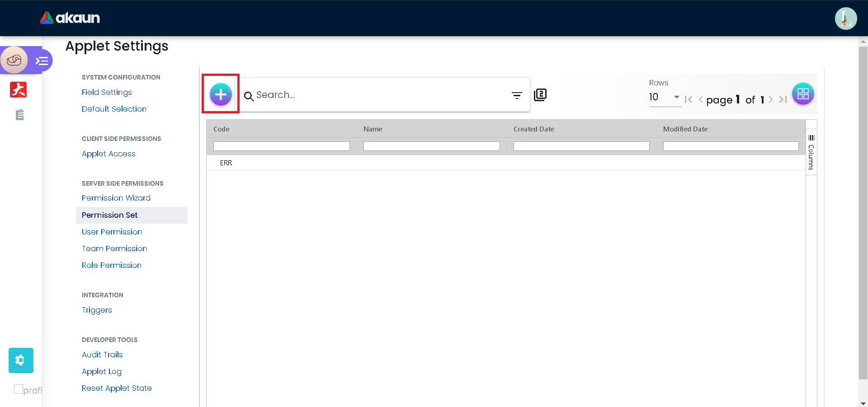
Task: Open Triggers link
Action: tap(97, 310)
